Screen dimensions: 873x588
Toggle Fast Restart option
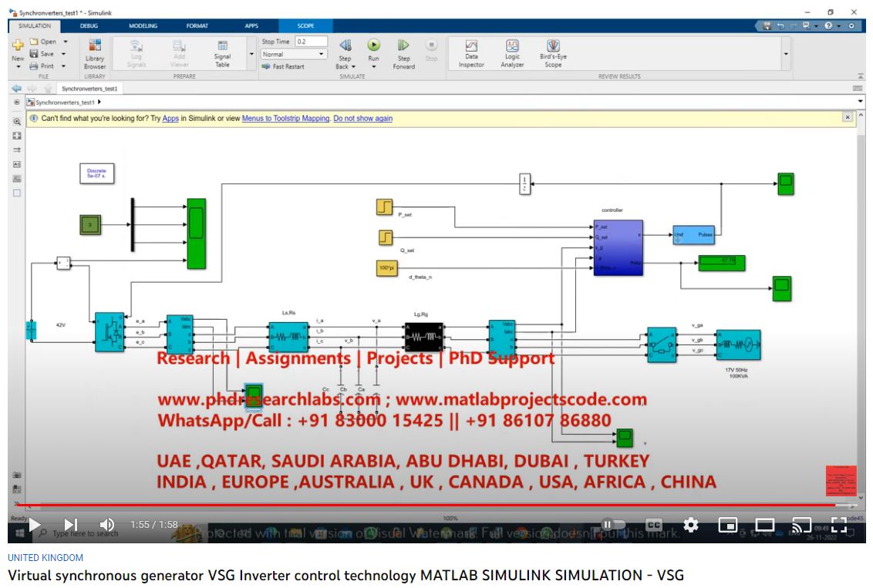tap(284, 67)
